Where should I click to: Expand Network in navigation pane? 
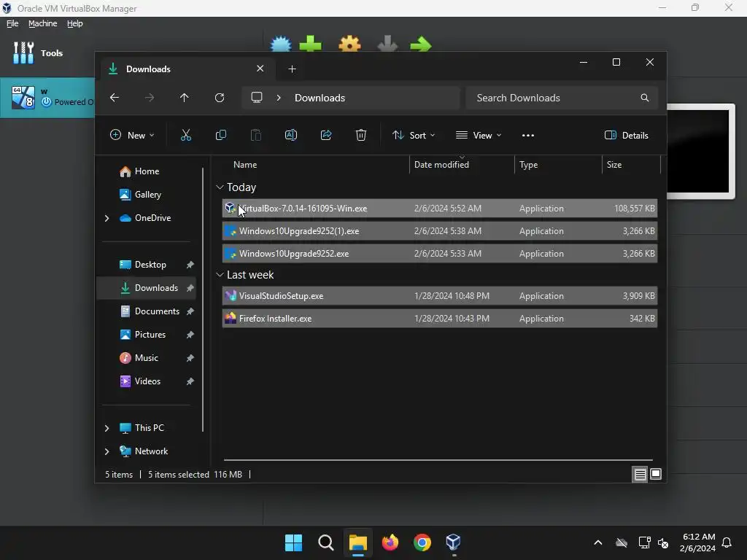point(107,451)
